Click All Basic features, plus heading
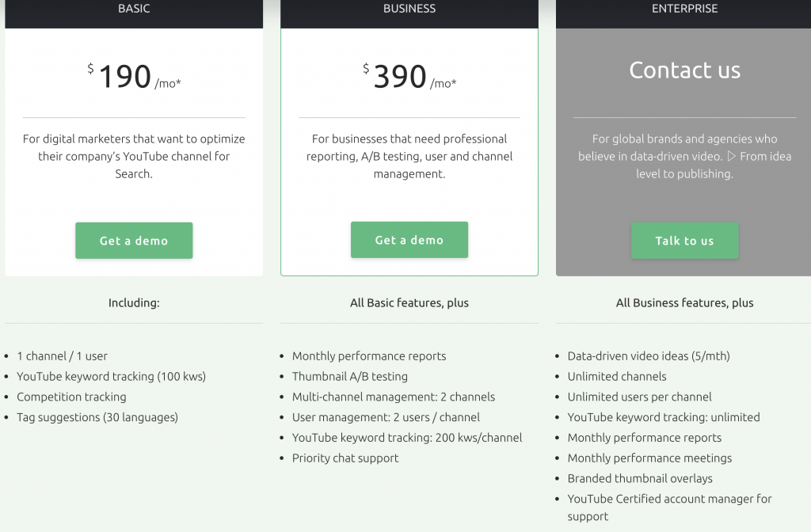 (409, 303)
